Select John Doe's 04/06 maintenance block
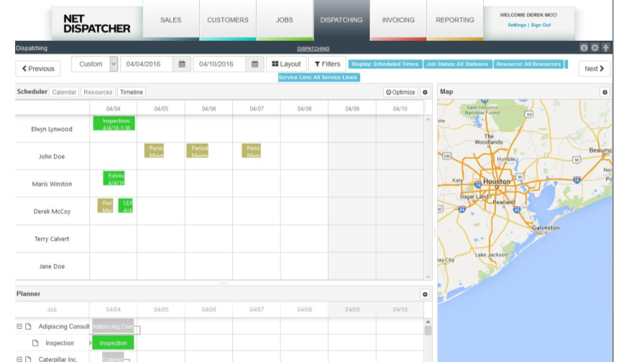Image resolution: width=644 pixels, height=362 pixels. 197,151
